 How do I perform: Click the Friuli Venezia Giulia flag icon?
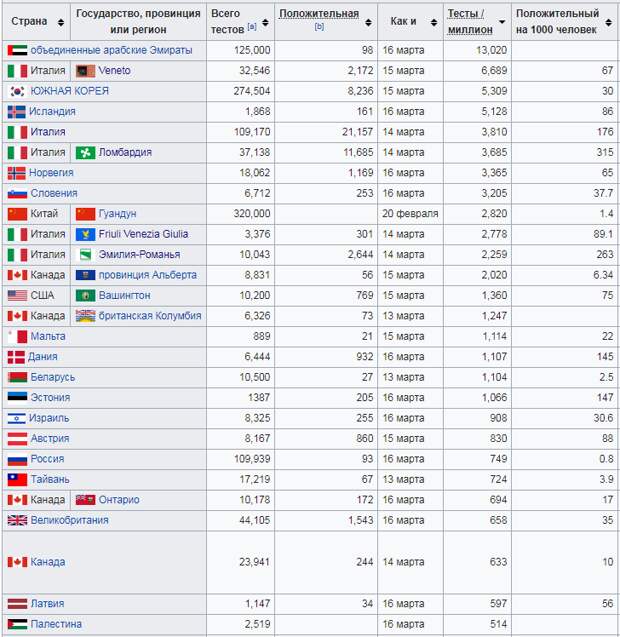point(85,234)
